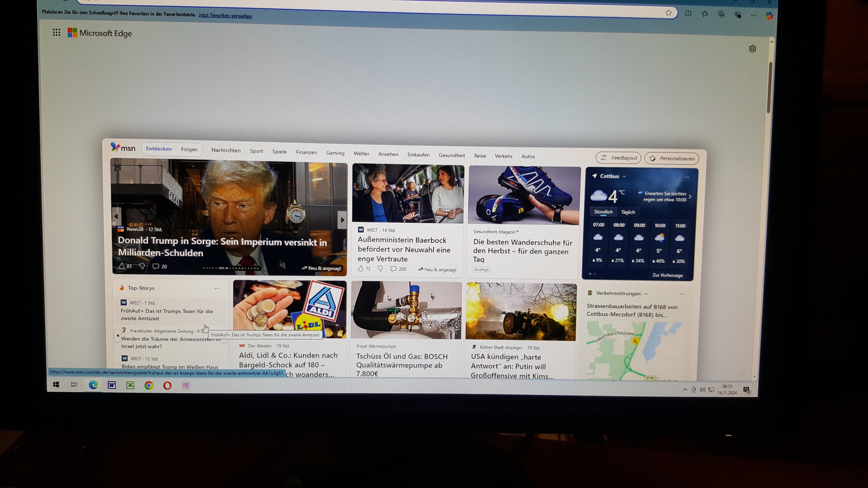This screenshot has height=488, width=868.
Task: Advance carousel with next arrow
Action: [x=342, y=220]
